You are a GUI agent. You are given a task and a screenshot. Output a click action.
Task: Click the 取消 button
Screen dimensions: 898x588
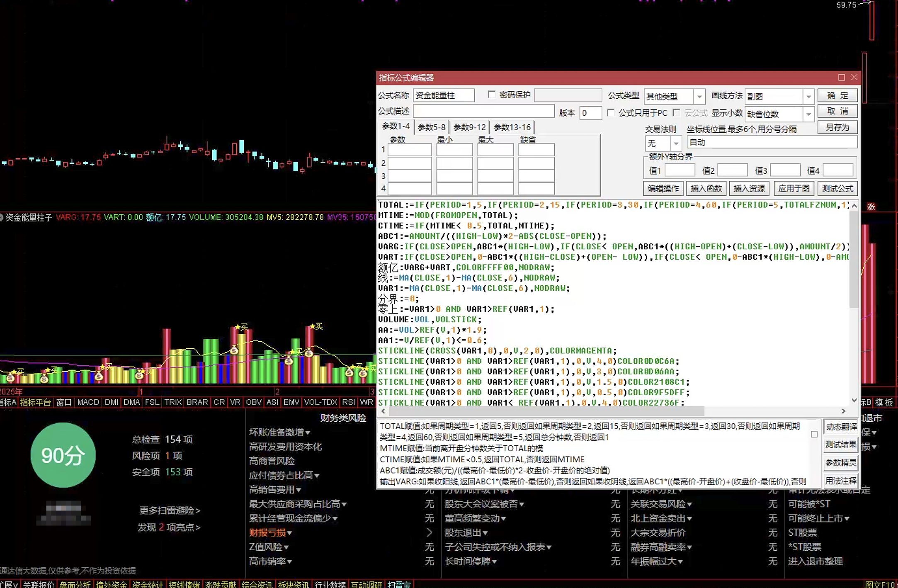coord(837,112)
